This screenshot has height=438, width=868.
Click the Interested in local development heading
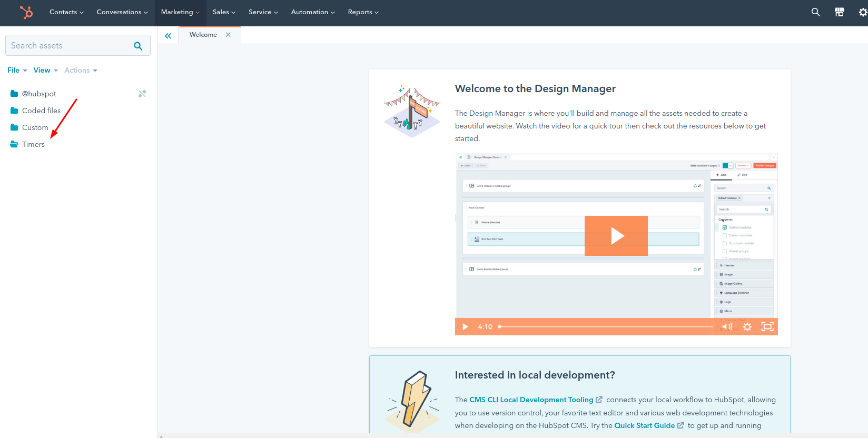[x=535, y=375]
